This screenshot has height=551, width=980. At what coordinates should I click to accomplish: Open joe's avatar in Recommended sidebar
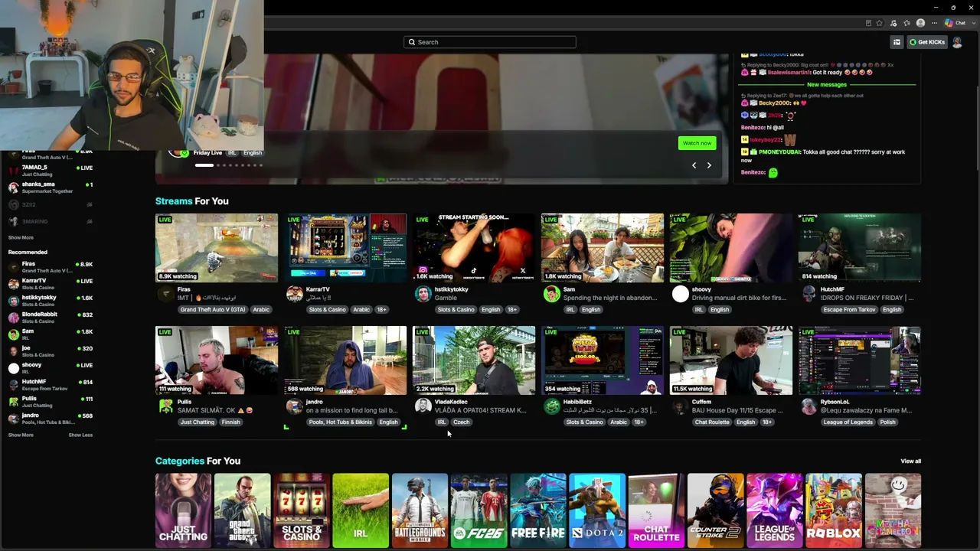point(13,351)
